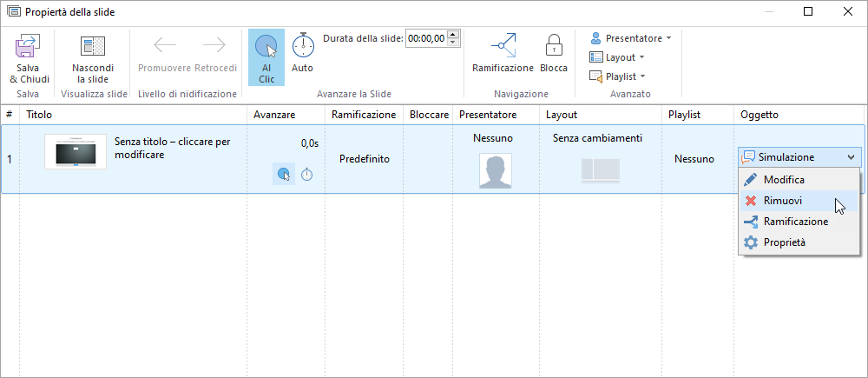Select the Auto advance timer mode
Viewport: 868px width, 378px height.
[302, 46]
